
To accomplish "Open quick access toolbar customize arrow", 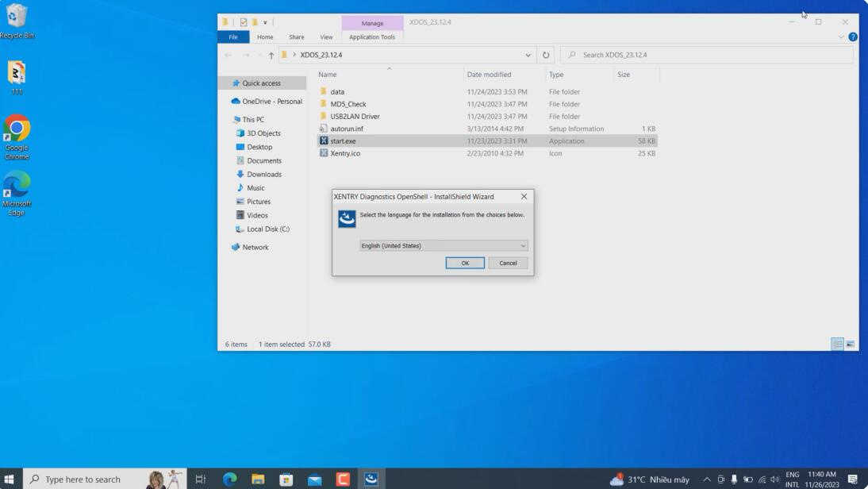I will [x=265, y=23].
